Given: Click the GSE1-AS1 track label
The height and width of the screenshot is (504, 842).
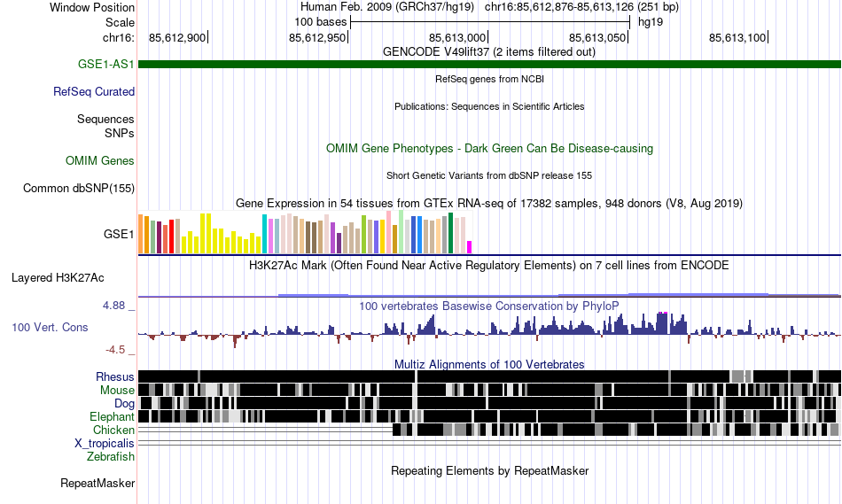Looking at the screenshot, I should pyautogui.click(x=105, y=64).
